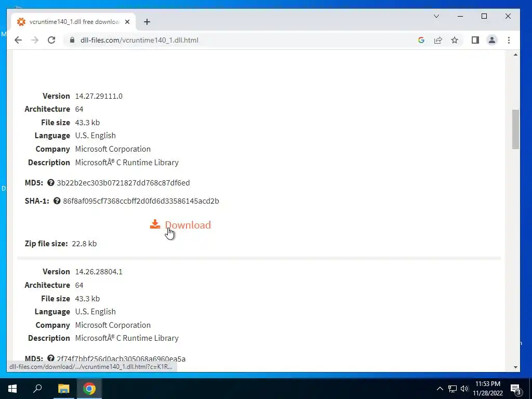Image resolution: width=532 pixels, height=399 pixels.
Task: View site info via the padlock icon
Action: (72, 40)
